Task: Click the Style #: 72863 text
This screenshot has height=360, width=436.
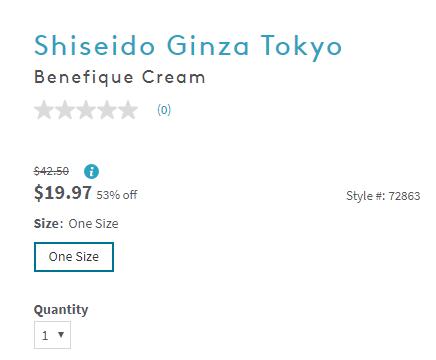Action: [x=383, y=196]
